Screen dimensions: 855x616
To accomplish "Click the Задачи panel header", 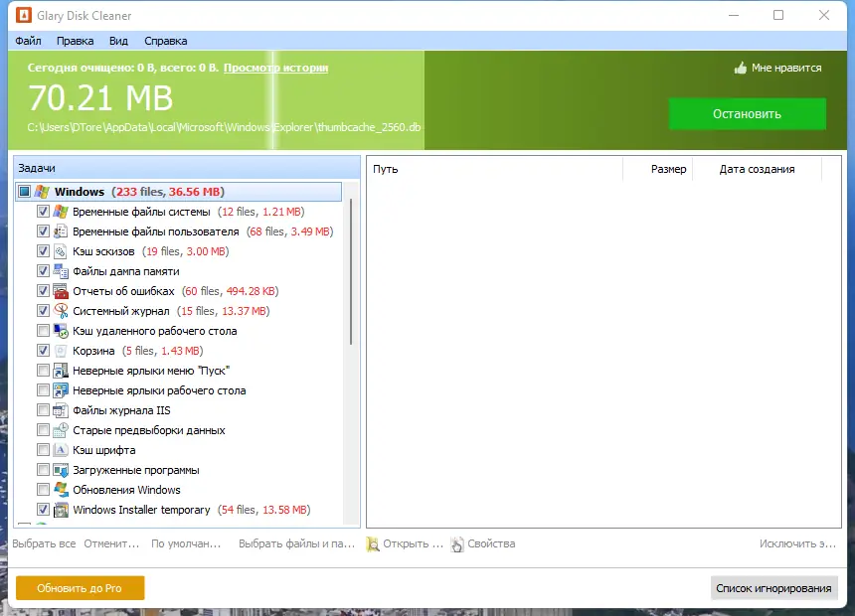I will tap(187, 168).
